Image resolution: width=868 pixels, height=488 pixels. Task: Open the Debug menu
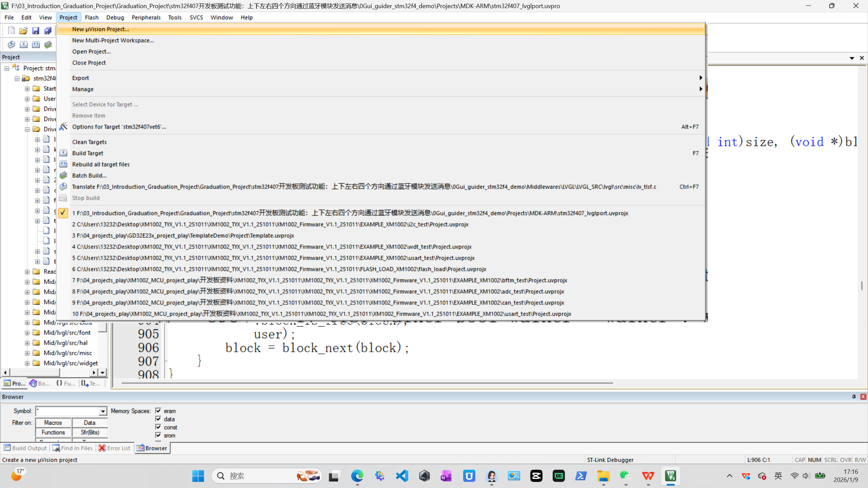(115, 17)
